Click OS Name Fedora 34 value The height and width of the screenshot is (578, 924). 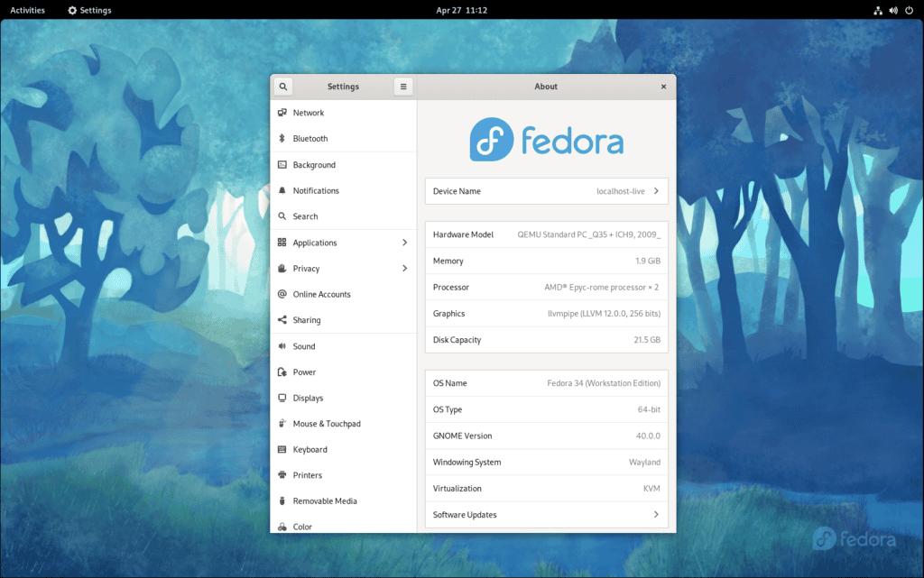click(604, 383)
